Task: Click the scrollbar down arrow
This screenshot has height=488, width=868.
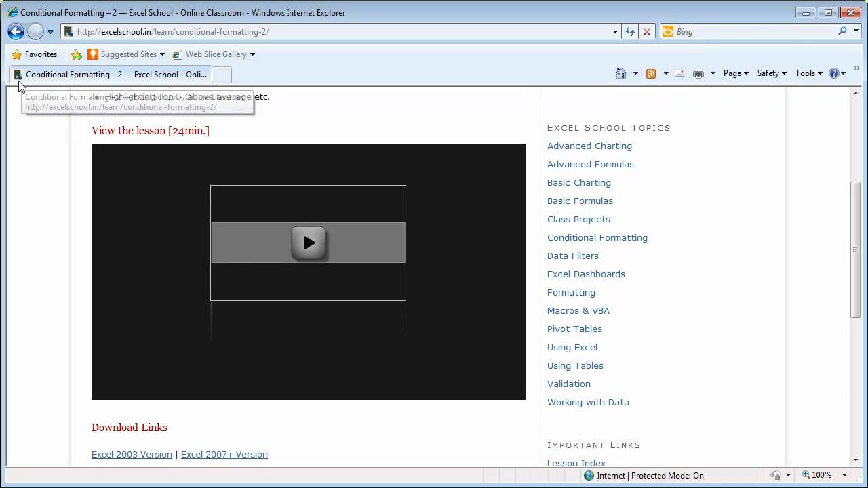Action: tap(855, 460)
